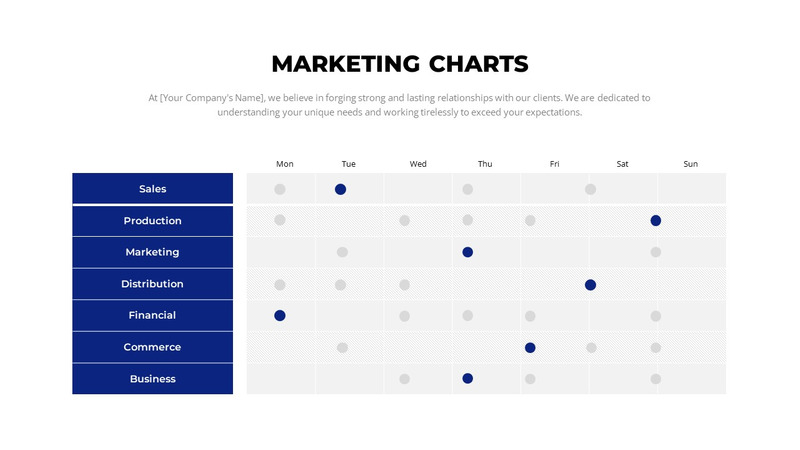Select the Sales row label

click(153, 189)
